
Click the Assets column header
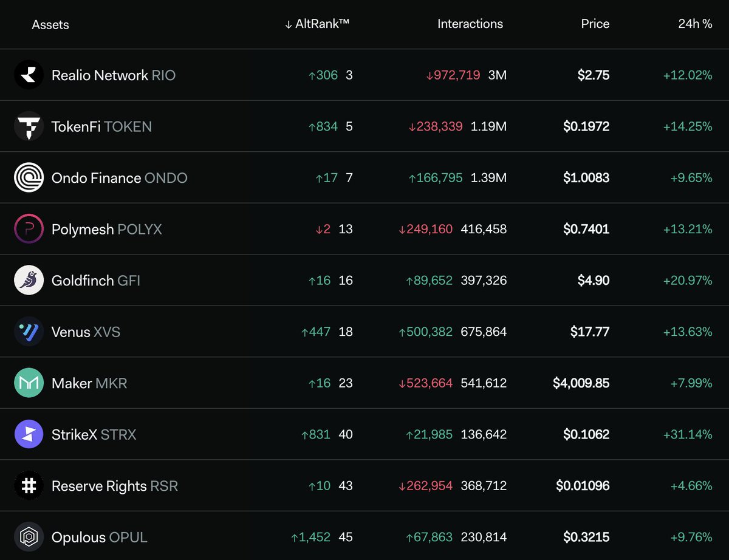[x=50, y=25]
